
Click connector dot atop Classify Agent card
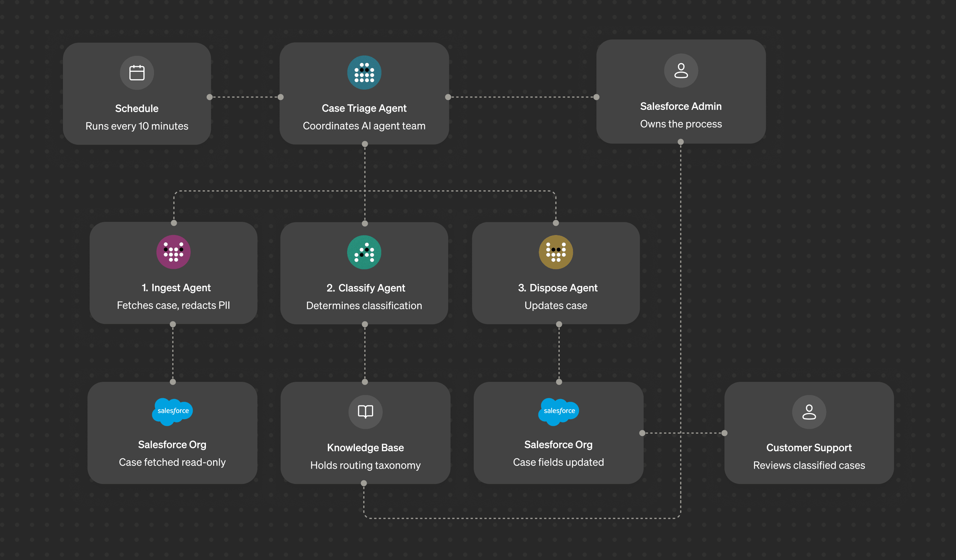(x=365, y=224)
